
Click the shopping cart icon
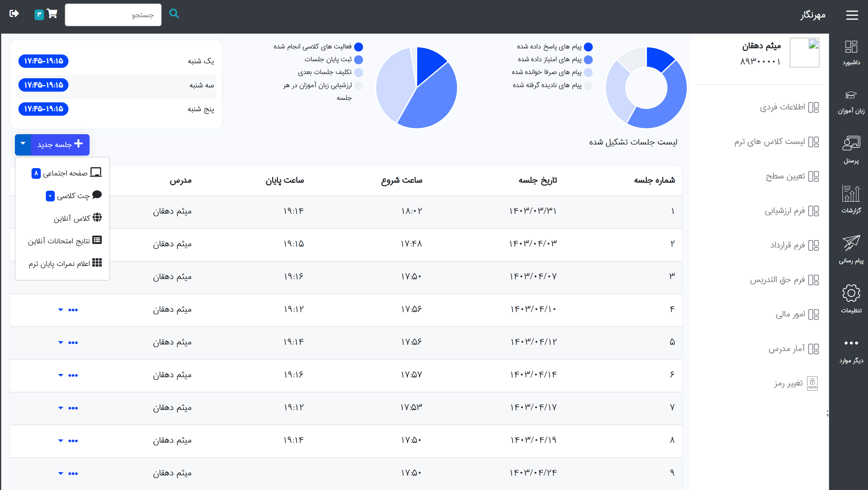click(52, 14)
